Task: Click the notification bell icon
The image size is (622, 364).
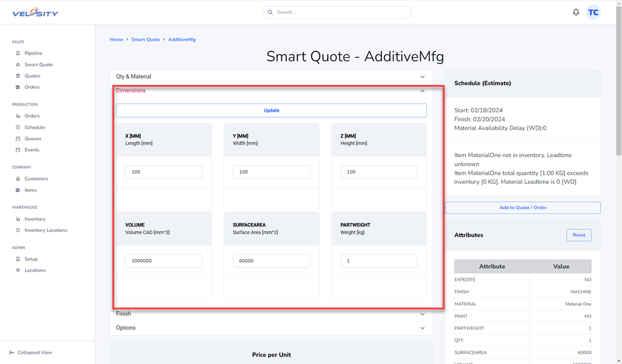Action: coord(576,12)
